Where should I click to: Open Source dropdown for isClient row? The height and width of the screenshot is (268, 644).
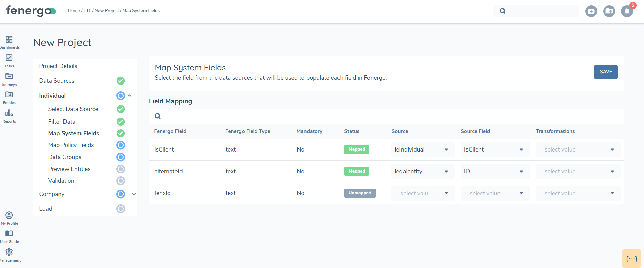point(422,149)
